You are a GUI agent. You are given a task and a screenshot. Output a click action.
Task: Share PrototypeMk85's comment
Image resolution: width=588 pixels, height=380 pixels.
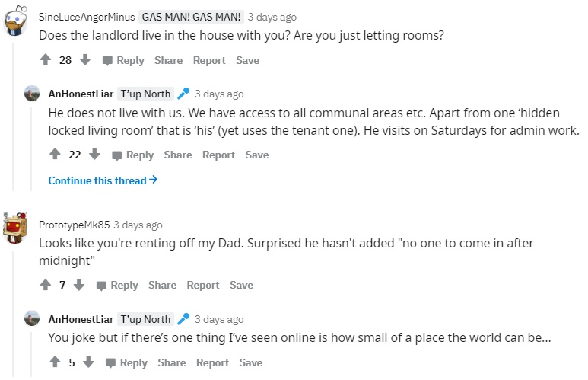click(x=162, y=286)
